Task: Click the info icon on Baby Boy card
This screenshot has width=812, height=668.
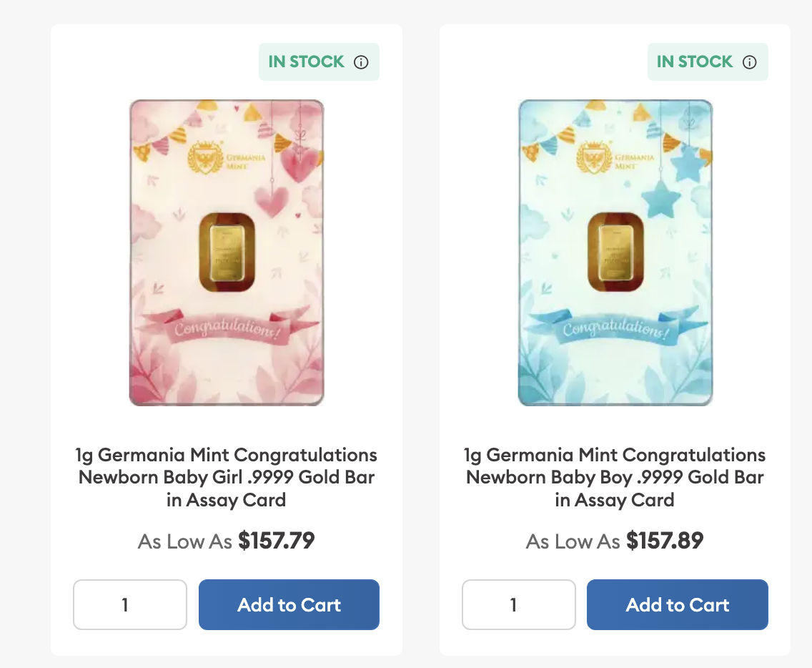Action: 749,62
